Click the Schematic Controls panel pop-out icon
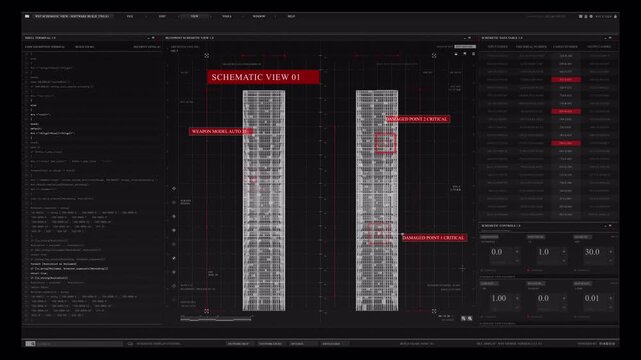 (x=610, y=226)
